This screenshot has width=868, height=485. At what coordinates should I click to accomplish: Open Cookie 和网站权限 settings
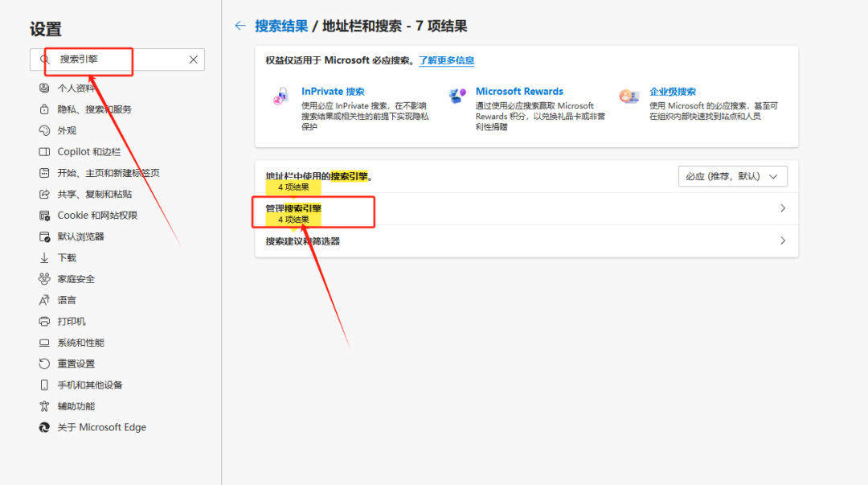97,216
